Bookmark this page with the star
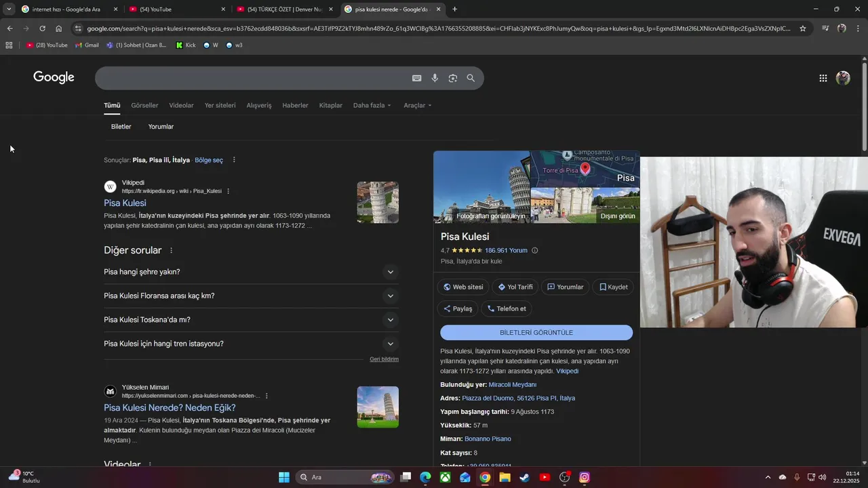868x488 pixels. tap(803, 28)
